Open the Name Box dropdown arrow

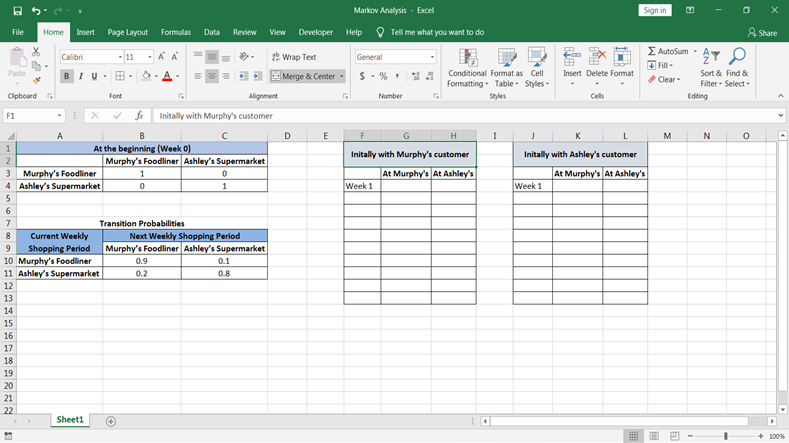(59, 116)
